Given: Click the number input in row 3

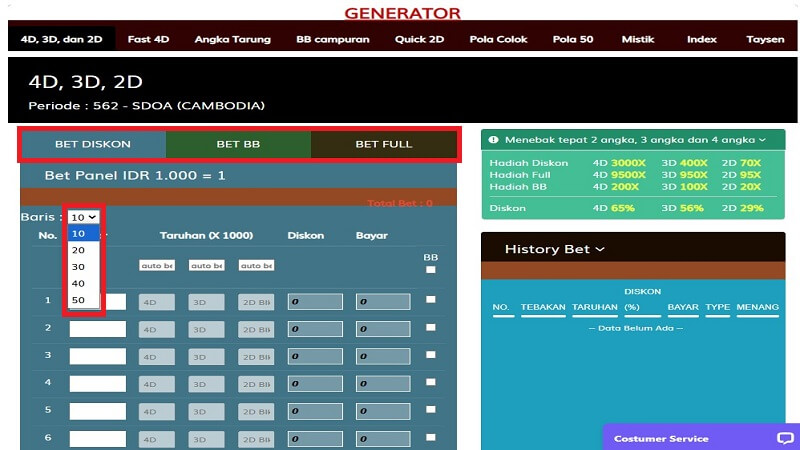Looking at the screenshot, I should [97, 356].
